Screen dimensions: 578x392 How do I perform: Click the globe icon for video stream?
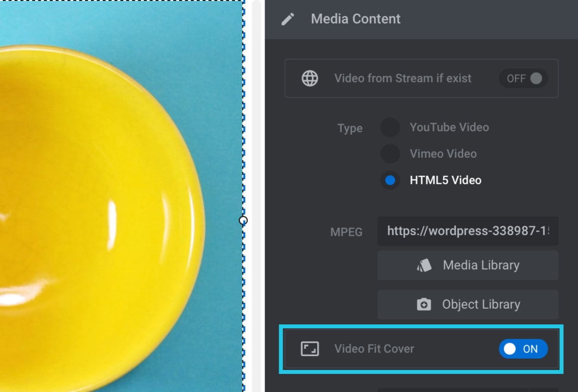tap(310, 78)
